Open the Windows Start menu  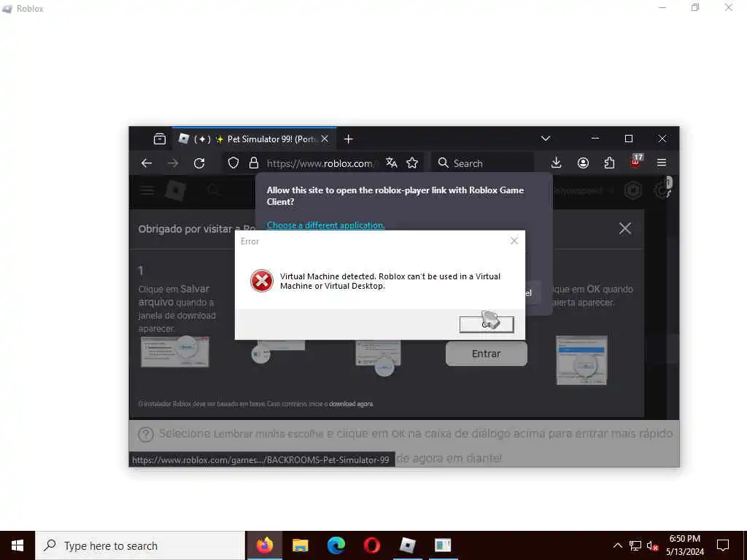(18, 545)
